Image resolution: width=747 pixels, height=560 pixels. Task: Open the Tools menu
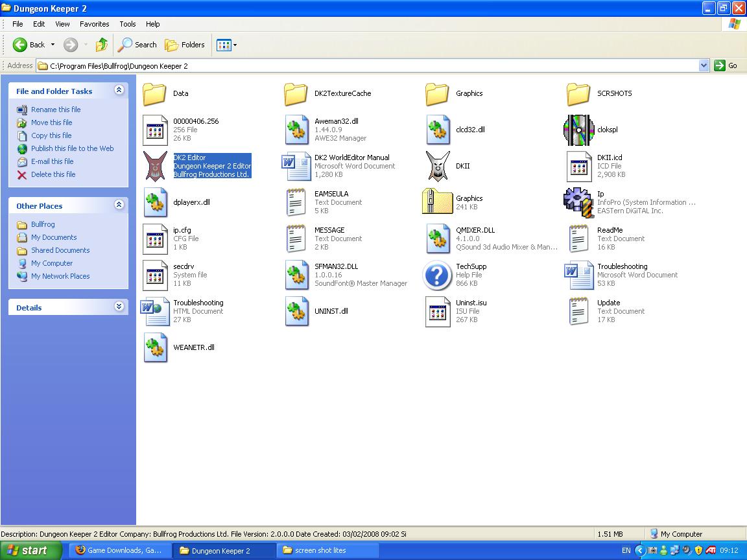pyautogui.click(x=128, y=24)
